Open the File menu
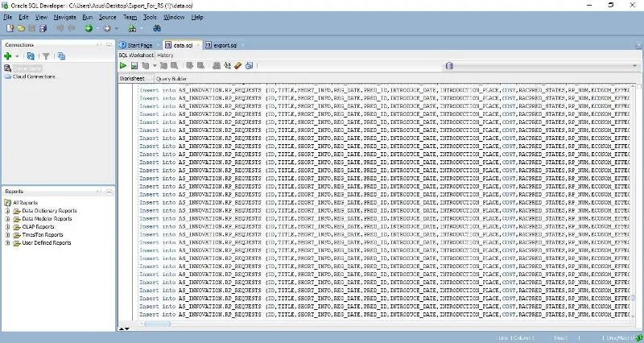644x343 pixels. 8,17
